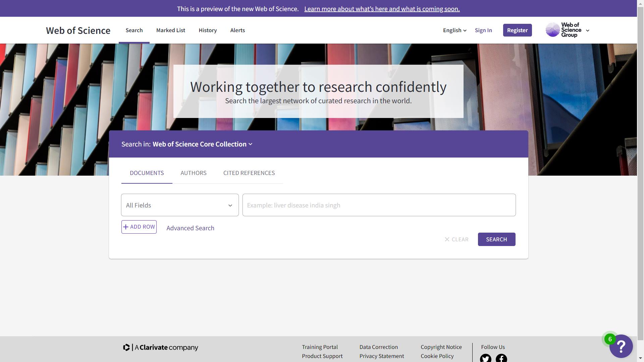
Task: Open the All Fields selector
Action: [x=180, y=205]
